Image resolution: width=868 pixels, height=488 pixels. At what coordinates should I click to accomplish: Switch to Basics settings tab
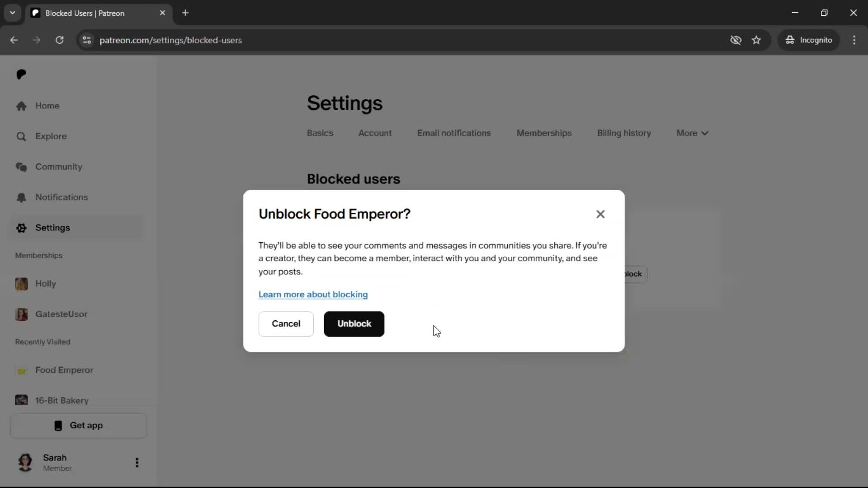click(x=320, y=133)
